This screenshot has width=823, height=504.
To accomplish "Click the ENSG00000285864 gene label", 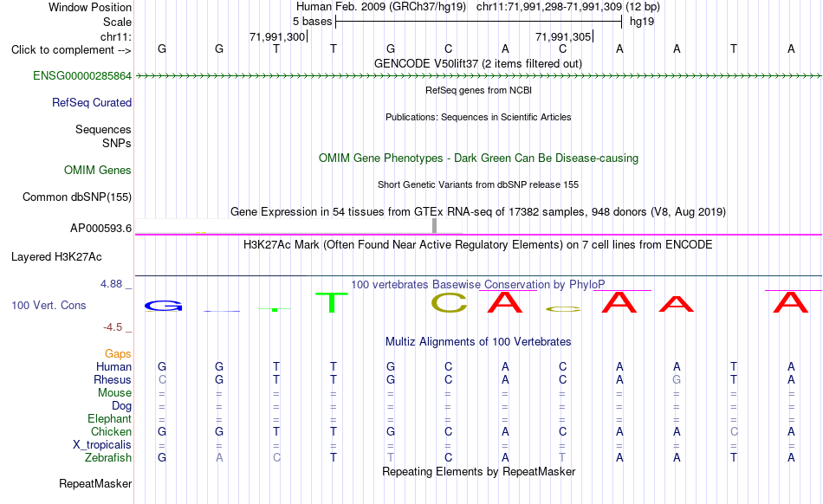I will (82, 75).
